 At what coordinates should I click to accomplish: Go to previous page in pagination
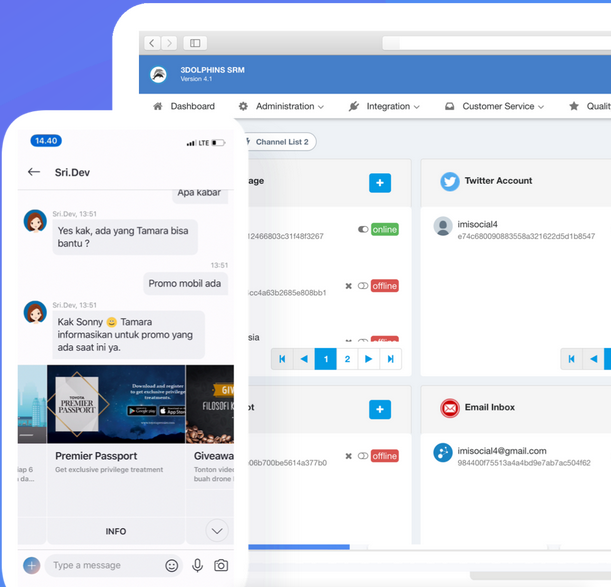click(x=304, y=359)
